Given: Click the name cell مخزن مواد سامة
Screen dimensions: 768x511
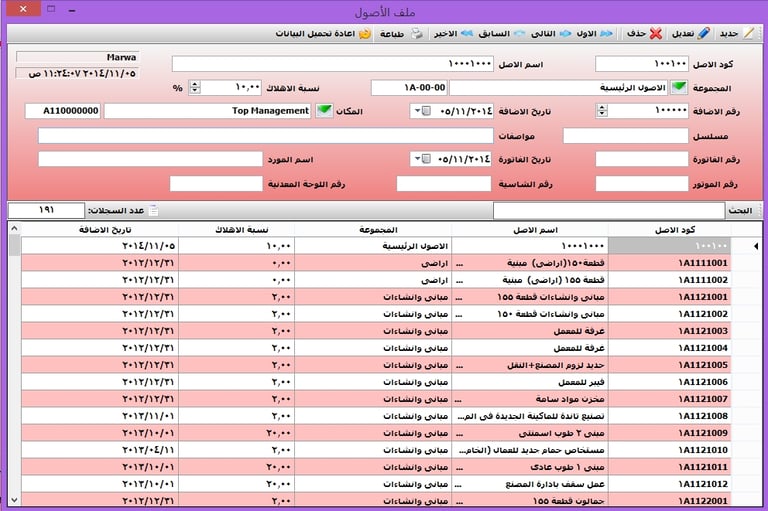Looking at the screenshot, I should [x=530, y=399].
